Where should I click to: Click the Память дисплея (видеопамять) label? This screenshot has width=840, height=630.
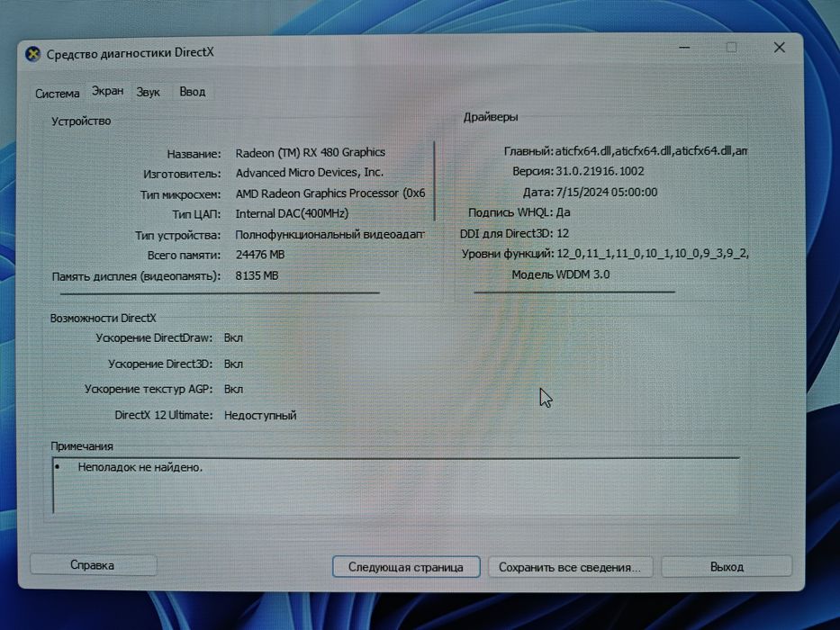[x=136, y=276]
